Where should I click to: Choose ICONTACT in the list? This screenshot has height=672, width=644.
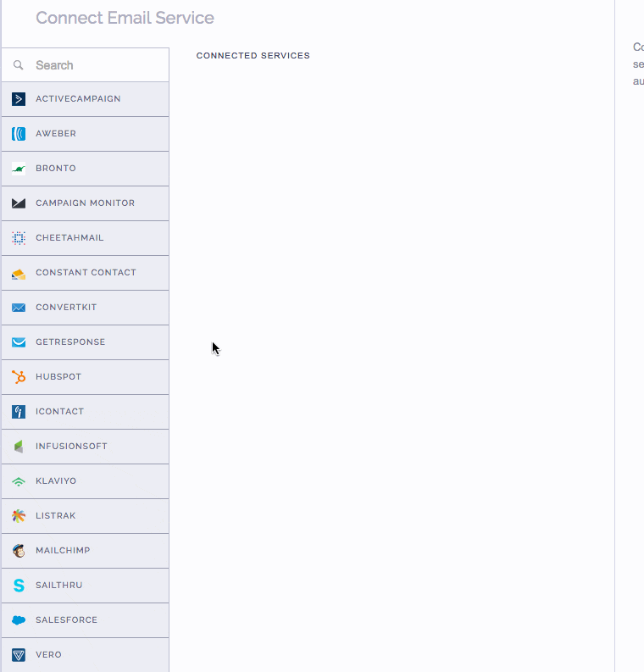click(86, 412)
